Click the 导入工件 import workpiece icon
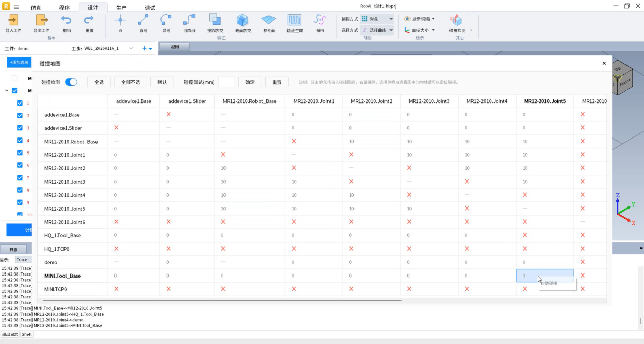644x344 pixels. tap(13, 21)
